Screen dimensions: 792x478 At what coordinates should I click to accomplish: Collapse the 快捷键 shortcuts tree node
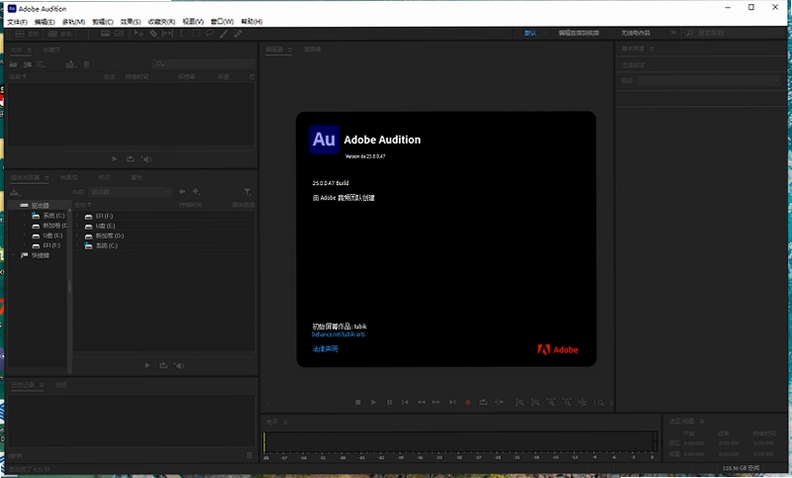14,255
